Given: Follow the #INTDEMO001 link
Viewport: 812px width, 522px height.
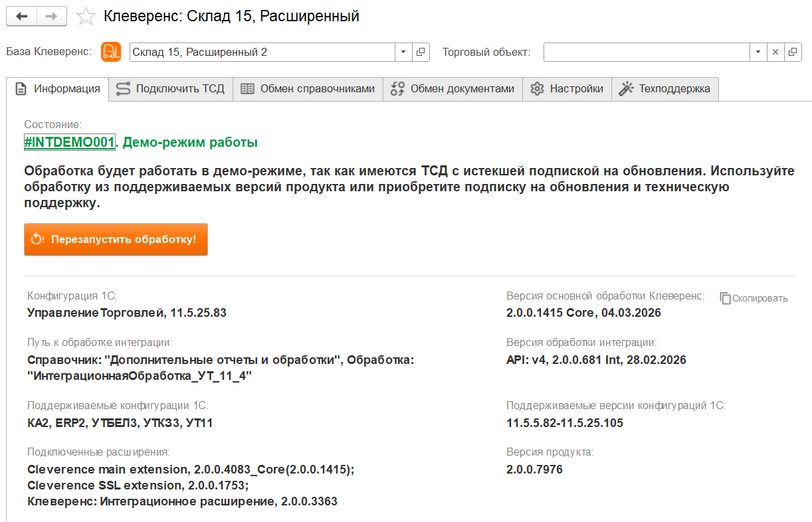Looking at the screenshot, I should coord(70,142).
